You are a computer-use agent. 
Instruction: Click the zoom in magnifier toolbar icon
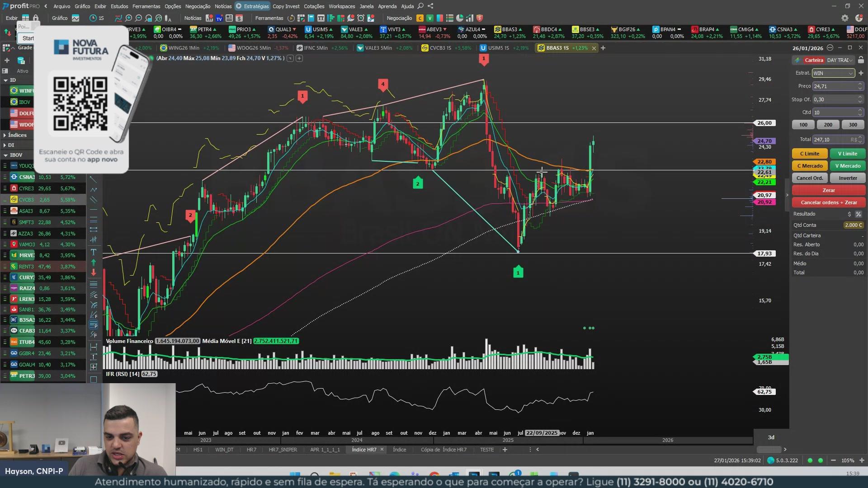[129, 18]
